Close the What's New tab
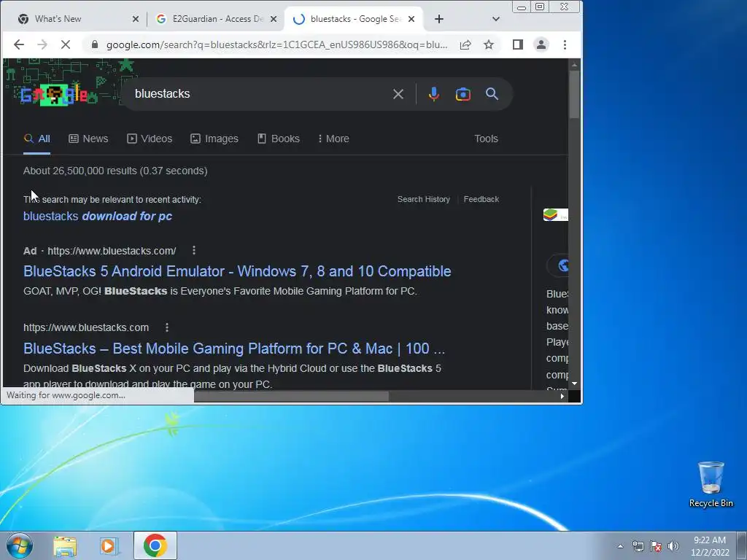The width and height of the screenshot is (747, 560). click(x=135, y=19)
